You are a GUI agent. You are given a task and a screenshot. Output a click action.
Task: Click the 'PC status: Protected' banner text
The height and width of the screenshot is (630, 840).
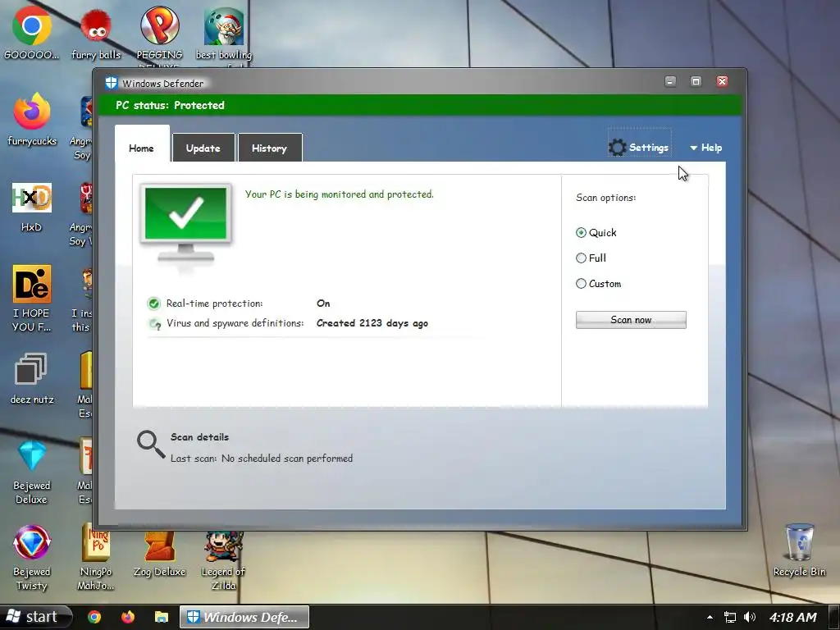pos(170,105)
